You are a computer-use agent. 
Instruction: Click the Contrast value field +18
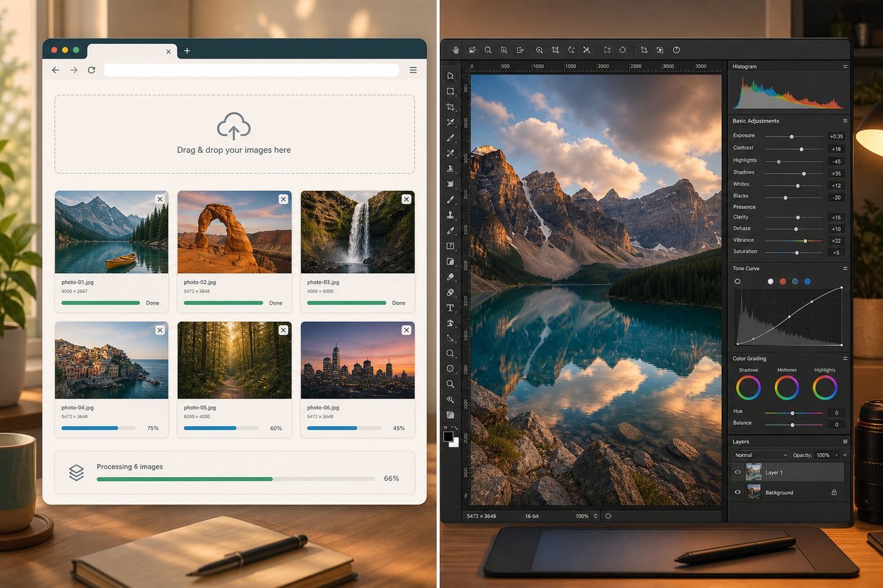click(836, 149)
